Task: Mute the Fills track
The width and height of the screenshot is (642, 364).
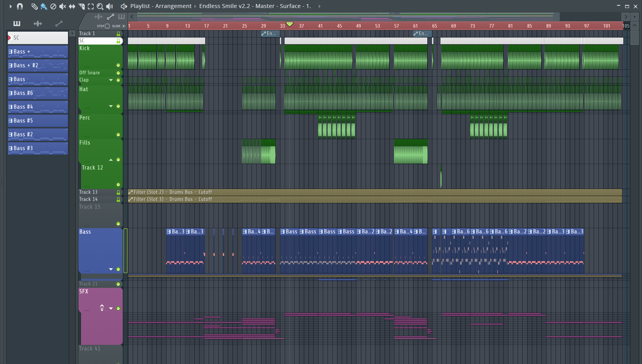Action: pyautogui.click(x=118, y=160)
